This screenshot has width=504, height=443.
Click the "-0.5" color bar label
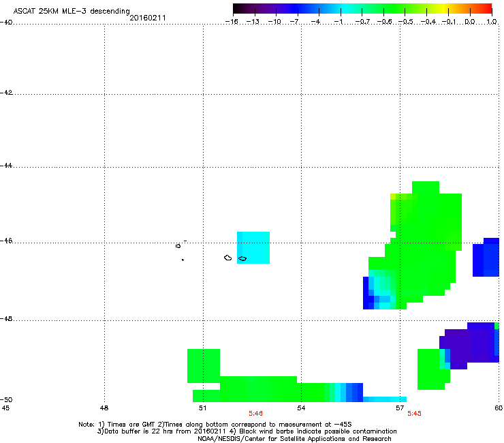click(x=406, y=22)
